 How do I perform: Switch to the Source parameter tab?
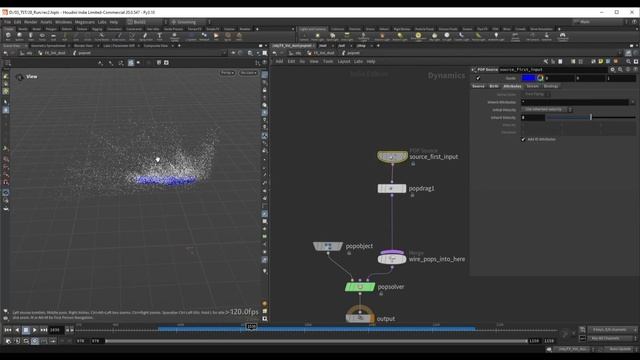pyautogui.click(x=478, y=86)
